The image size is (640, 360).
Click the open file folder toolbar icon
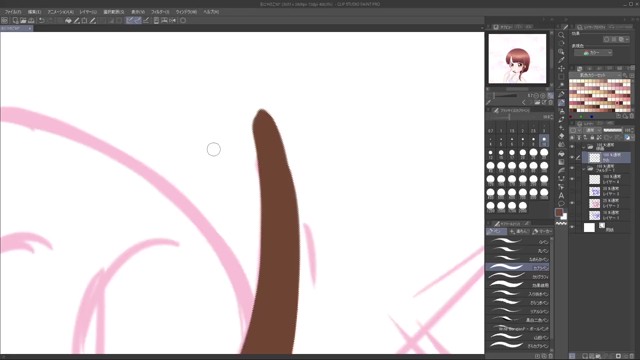coord(23,20)
